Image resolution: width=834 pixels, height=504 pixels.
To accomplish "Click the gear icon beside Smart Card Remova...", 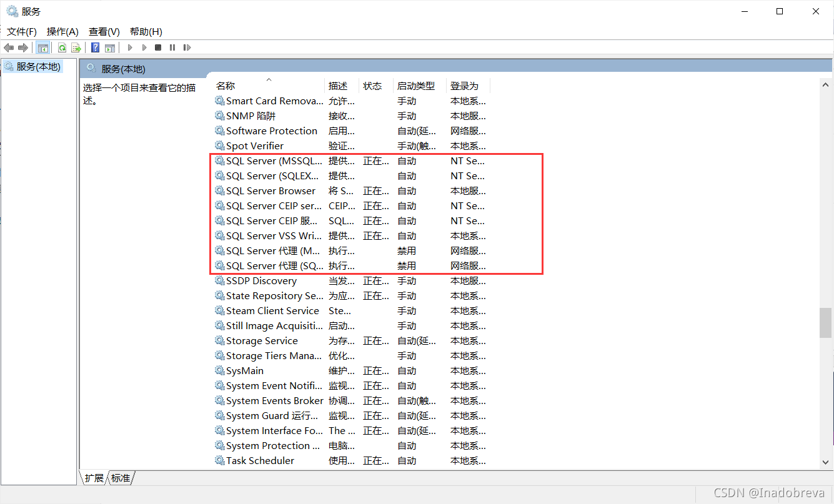I will click(219, 101).
